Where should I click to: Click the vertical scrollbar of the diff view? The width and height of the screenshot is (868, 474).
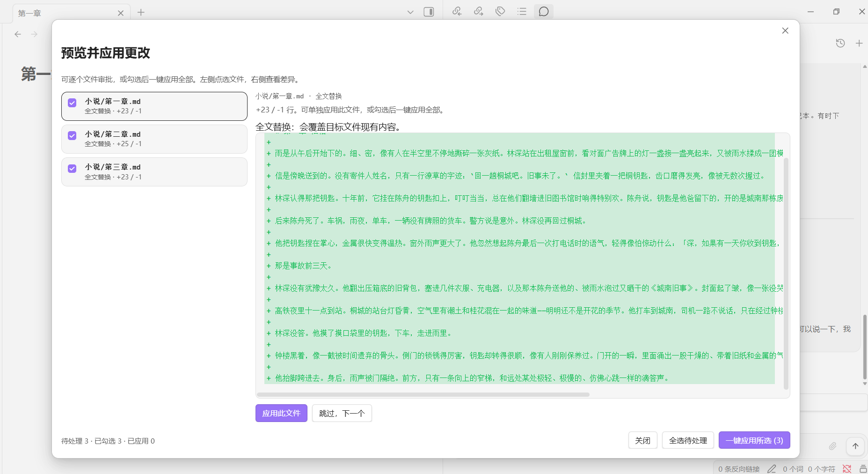(786, 274)
